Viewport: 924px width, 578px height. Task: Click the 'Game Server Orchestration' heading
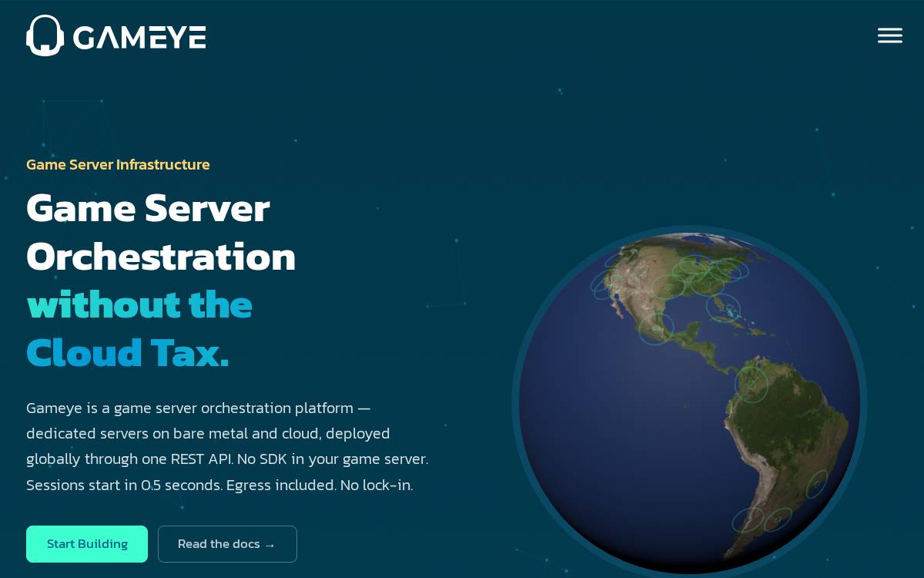coord(161,232)
